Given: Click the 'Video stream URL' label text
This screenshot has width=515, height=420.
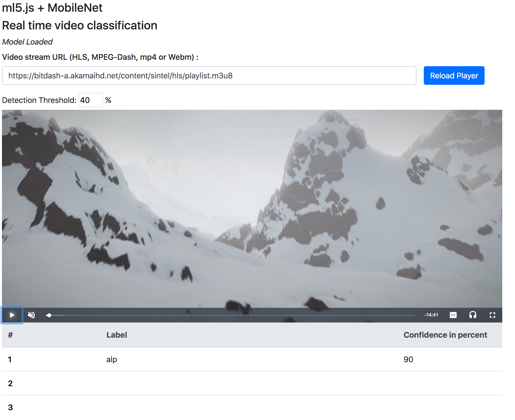Looking at the screenshot, I should [x=100, y=57].
